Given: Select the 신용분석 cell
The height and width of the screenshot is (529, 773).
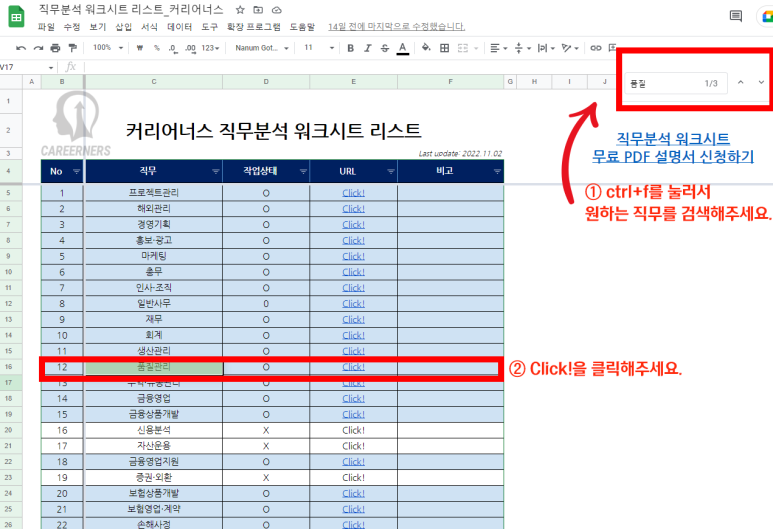Looking at the screenshot, I should tap(154, 430).
